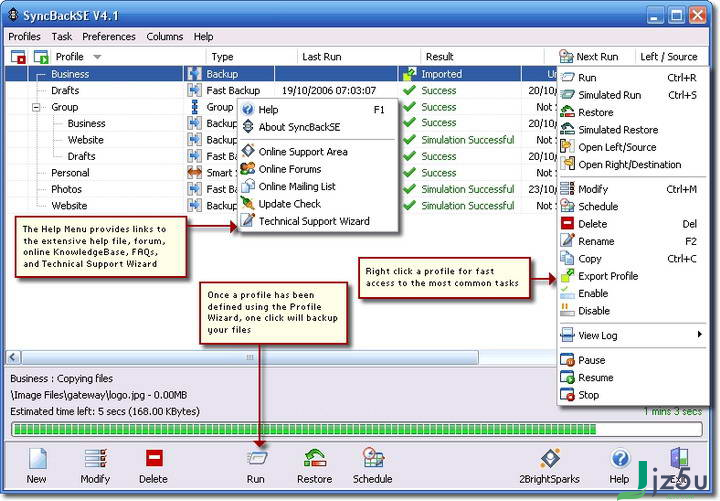
Task: Click the Group type icon in Group row
Action: (x=195, y=107)
